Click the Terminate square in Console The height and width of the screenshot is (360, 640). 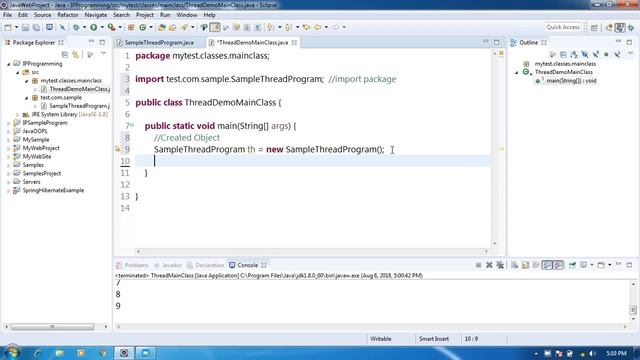(x=478, y=265)
